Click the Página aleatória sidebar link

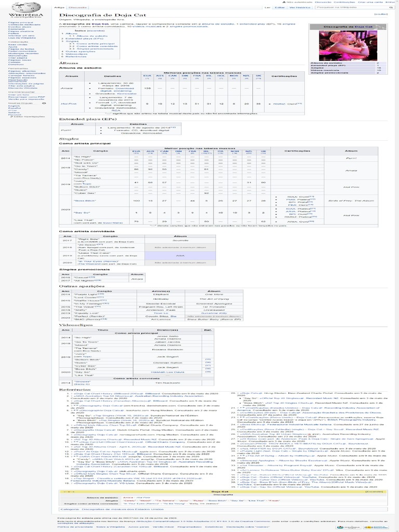21,31
